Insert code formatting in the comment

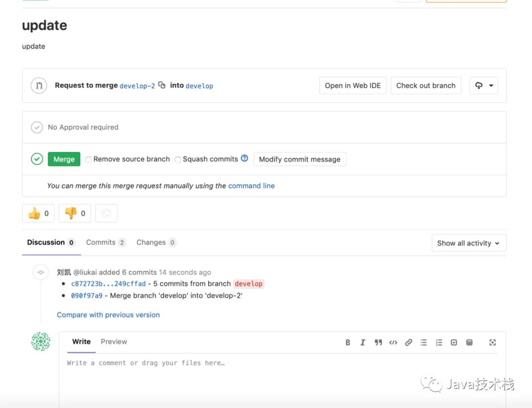tap(393, 343)
